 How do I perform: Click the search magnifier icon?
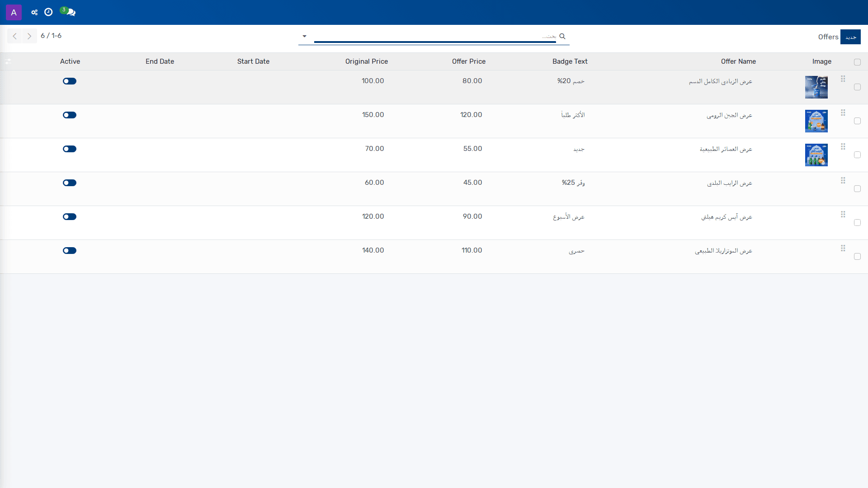click(x=562, y=36)
